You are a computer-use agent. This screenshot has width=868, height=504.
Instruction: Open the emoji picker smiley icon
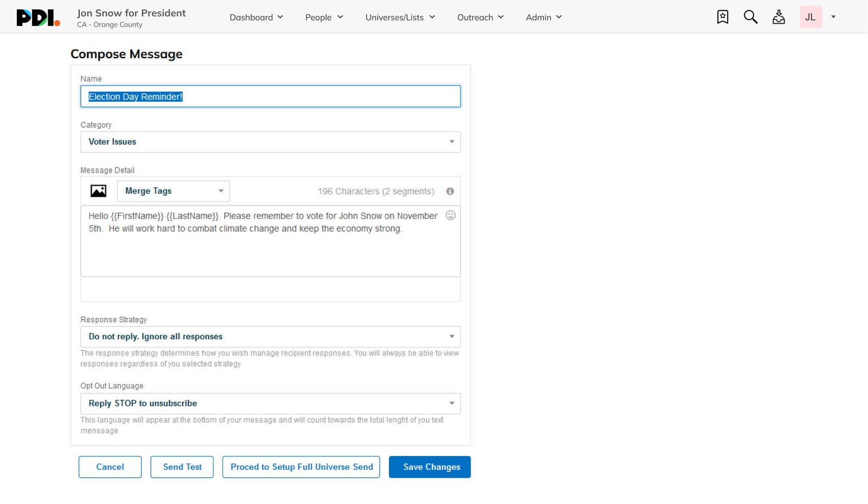tap(451, 215)
